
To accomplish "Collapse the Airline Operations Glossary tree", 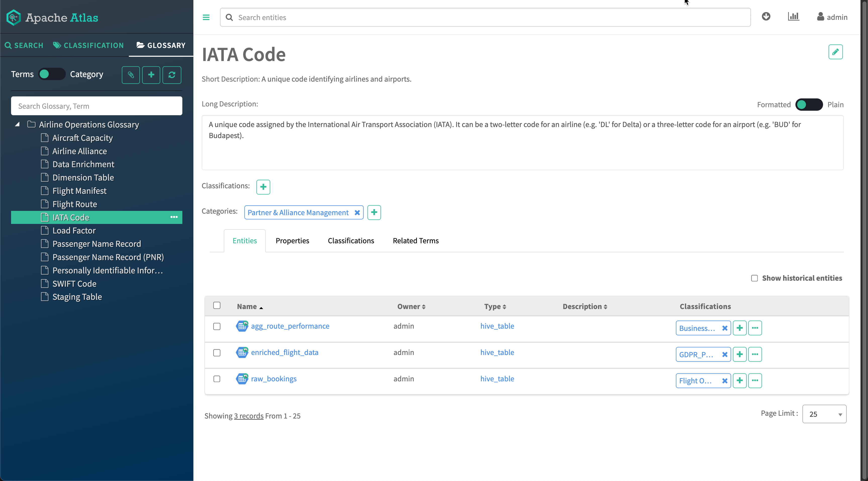I will pyautogui.click(x=17, y=124).
